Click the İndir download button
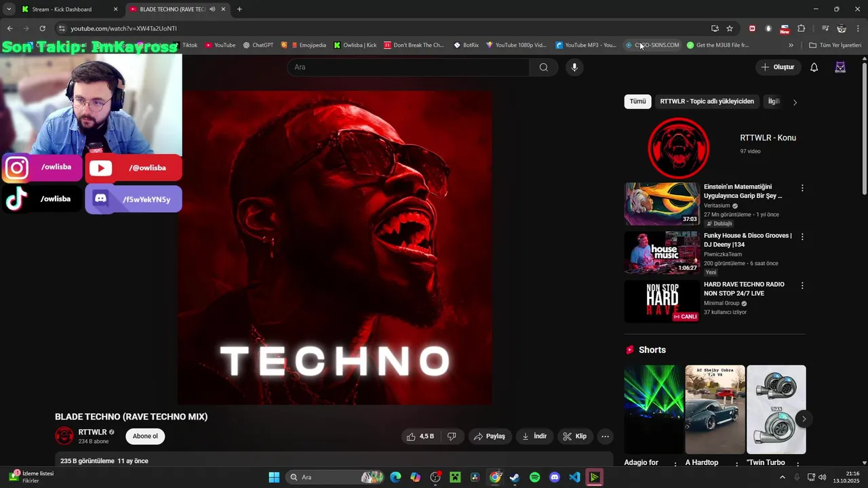868x488 pixels. (534, 436)
